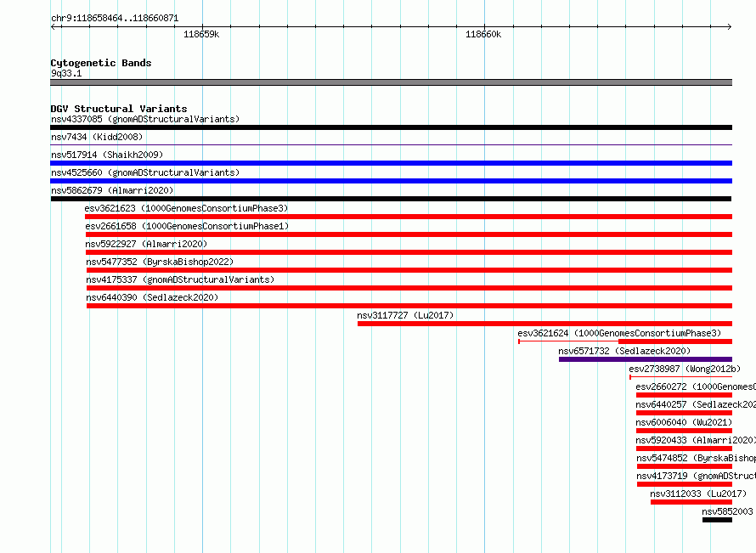Open nsv3117727 (Lu2017) label
Image resolution: width=756 pixels, height=553 pixels.
click(405, 315)
